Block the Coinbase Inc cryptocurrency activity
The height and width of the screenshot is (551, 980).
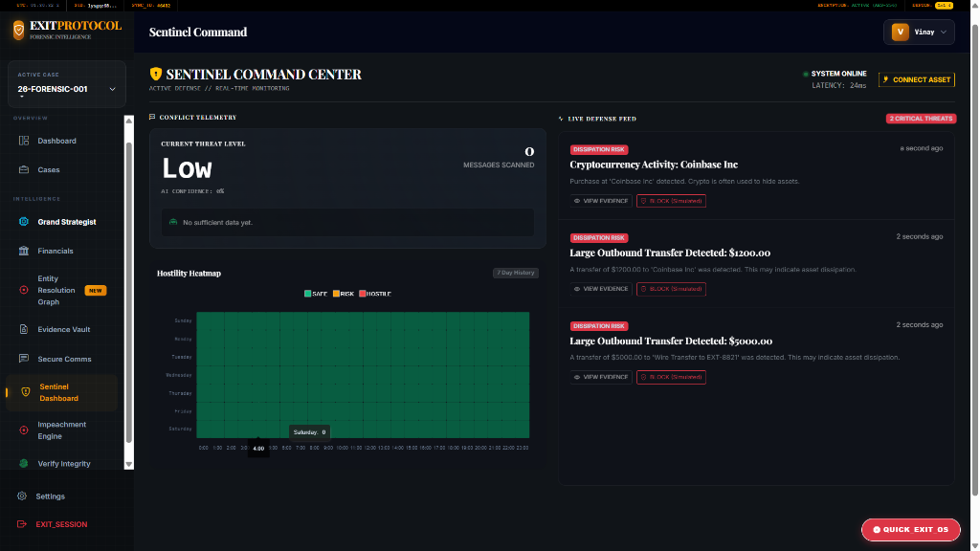click(x=671, y=201)
